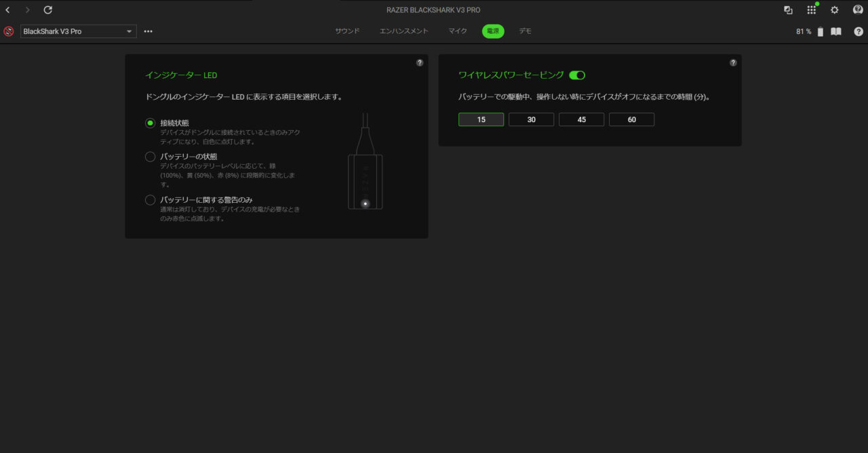Switch to the サウンド tab
868x453 pixels.
point(347,31)
